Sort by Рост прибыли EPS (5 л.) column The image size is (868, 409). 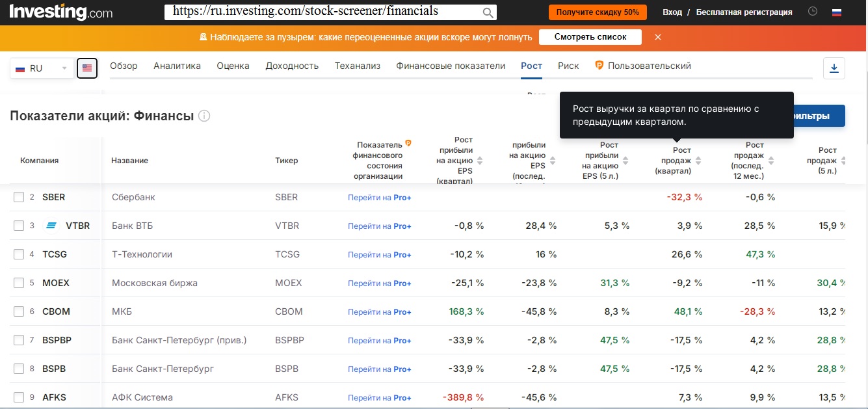[x=625, y=161]
